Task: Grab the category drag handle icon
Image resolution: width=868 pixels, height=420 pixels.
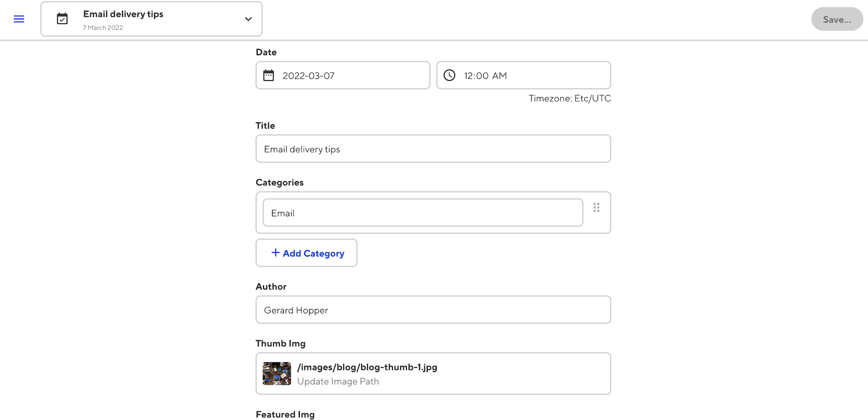Action: [596, 208]
